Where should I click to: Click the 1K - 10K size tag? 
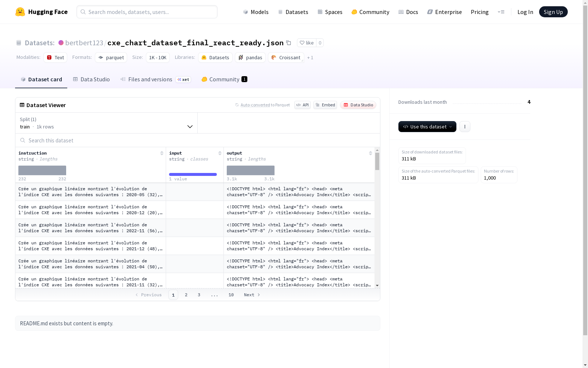coord(158,57)
